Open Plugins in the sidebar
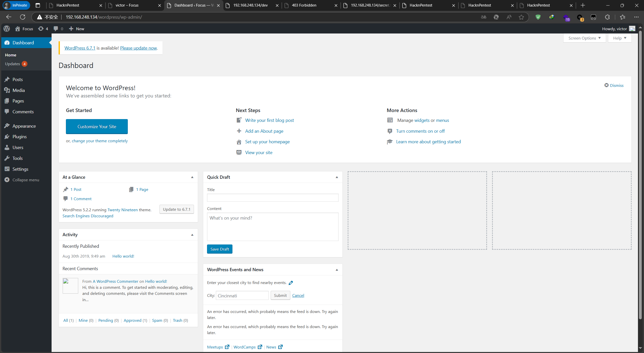644x353 pixels. 20,137
